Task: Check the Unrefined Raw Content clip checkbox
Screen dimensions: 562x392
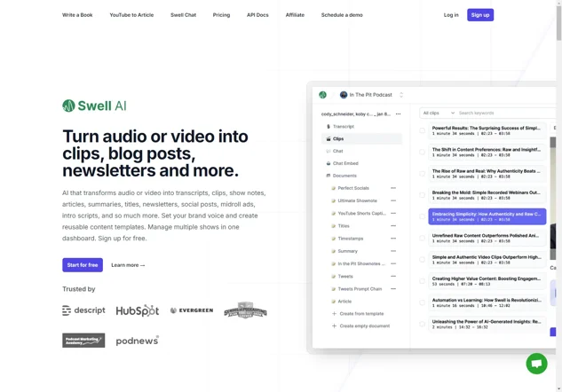Action: tap(423, 238)
